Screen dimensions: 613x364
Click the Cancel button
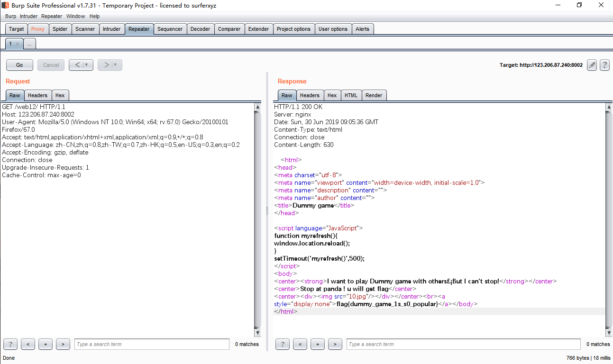click(51, 65)
